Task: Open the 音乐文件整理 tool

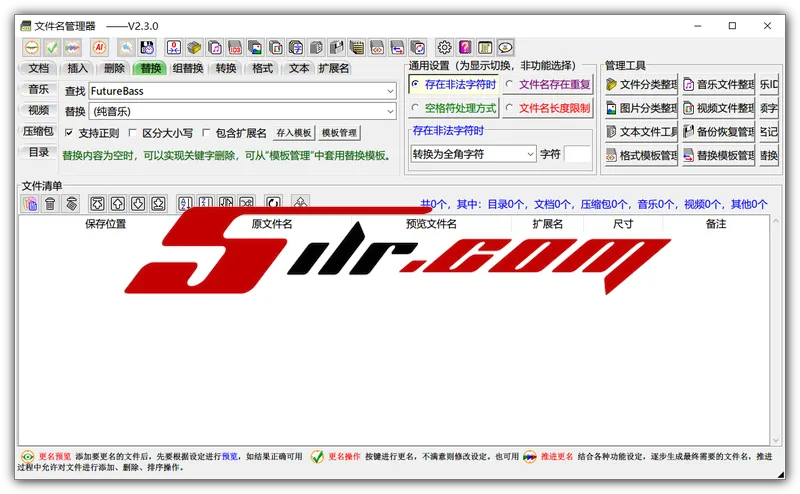Action: tap(718, 85)
